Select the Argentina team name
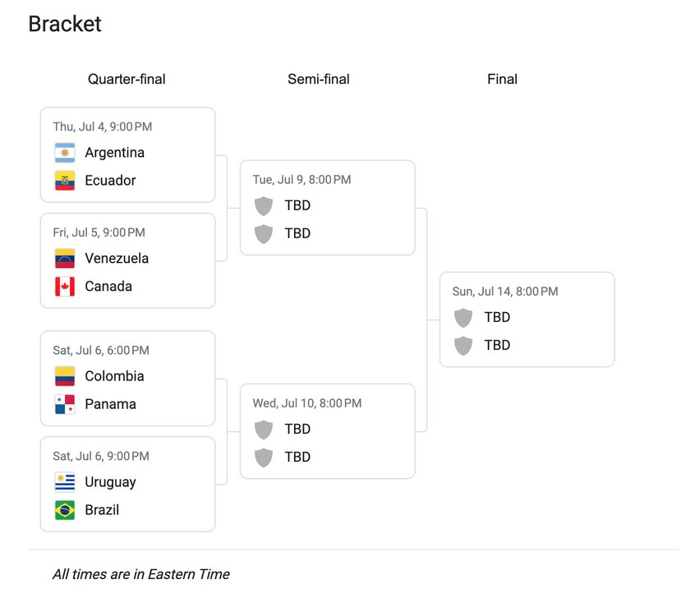 tap(114, 153)
